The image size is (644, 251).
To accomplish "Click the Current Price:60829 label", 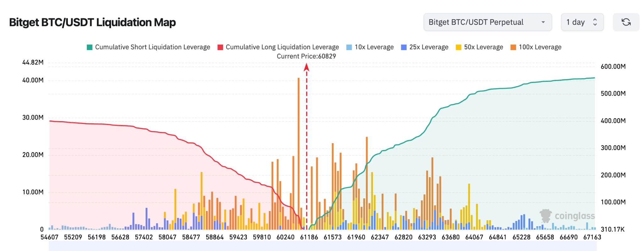I will click(306, 56).
